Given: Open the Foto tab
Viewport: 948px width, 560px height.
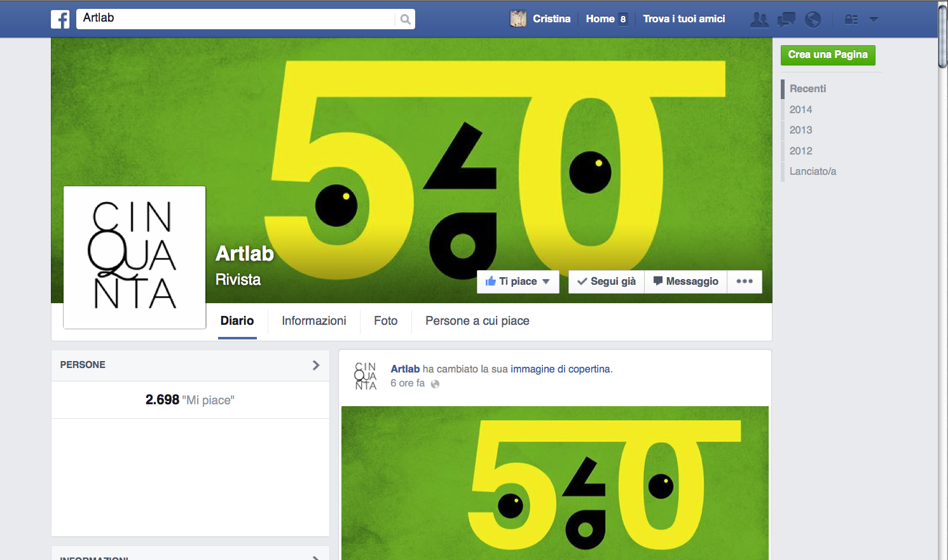Looking at the screenshot, I should [385, 321].
